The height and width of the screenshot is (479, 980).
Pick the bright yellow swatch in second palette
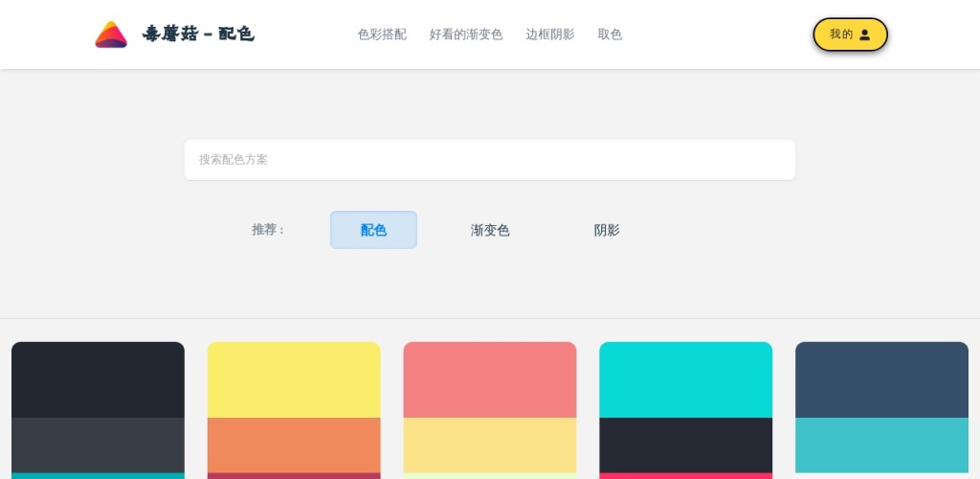(294, 380)
